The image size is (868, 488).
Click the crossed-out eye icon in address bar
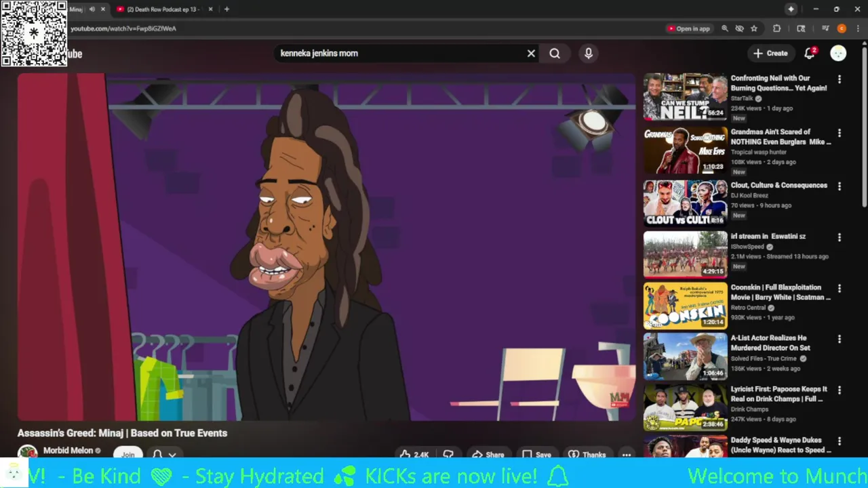(739, 28)
